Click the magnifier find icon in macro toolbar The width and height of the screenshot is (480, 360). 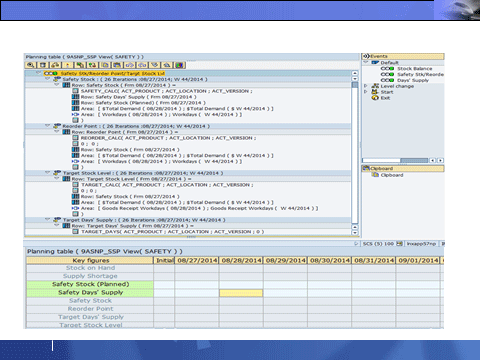tap(31, 65)
